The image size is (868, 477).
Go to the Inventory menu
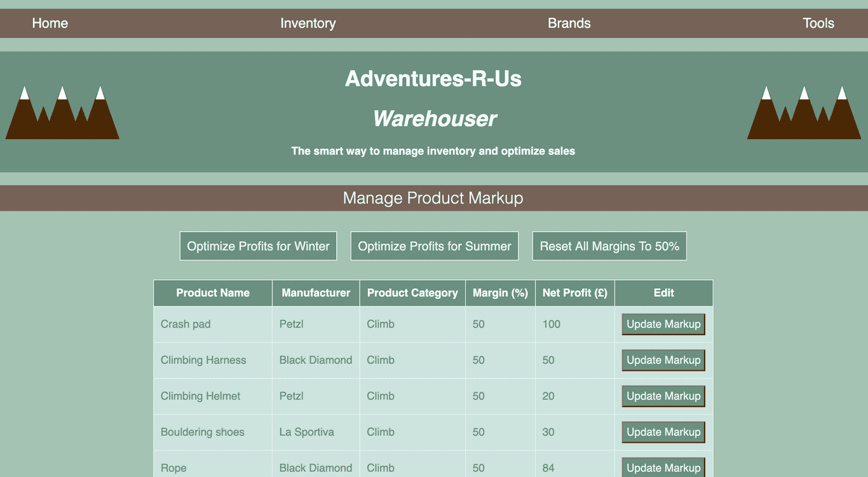pyautogui.click(x=308, y=24)
